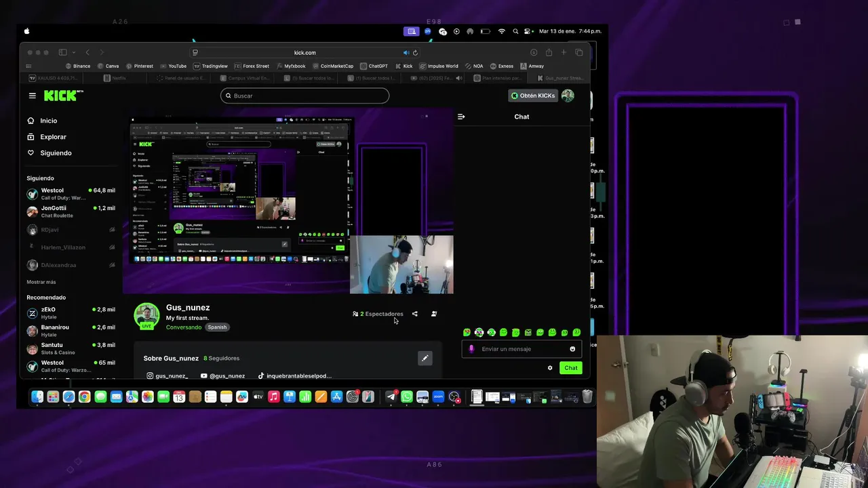868x488 pixels.
Task: Click Obtén KICKs button
Action: tap(533, 96)
